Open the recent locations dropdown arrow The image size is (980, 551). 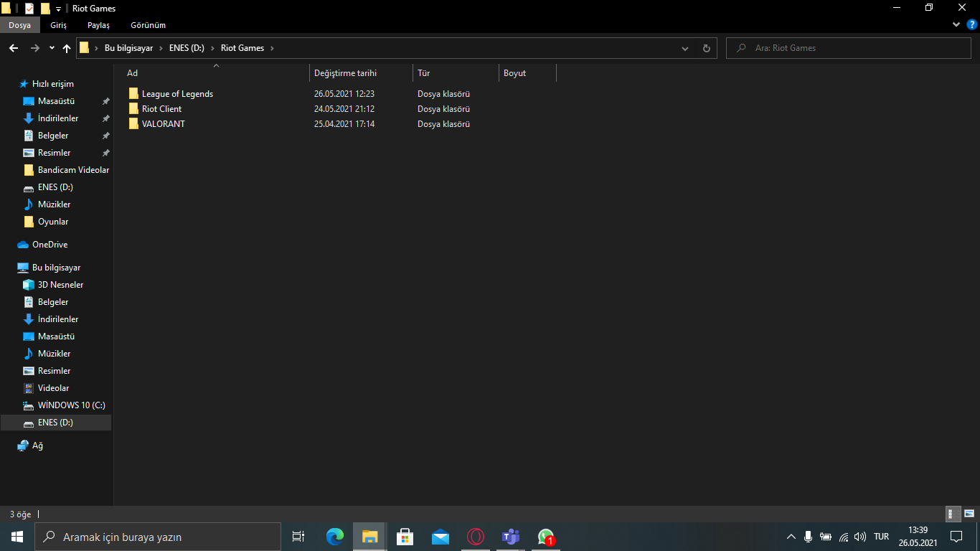point(52,48)
